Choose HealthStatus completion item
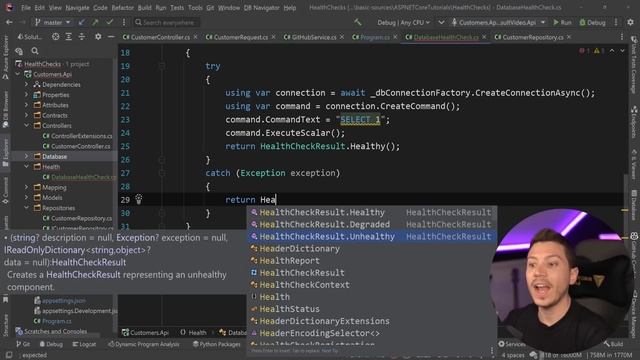 371,309
